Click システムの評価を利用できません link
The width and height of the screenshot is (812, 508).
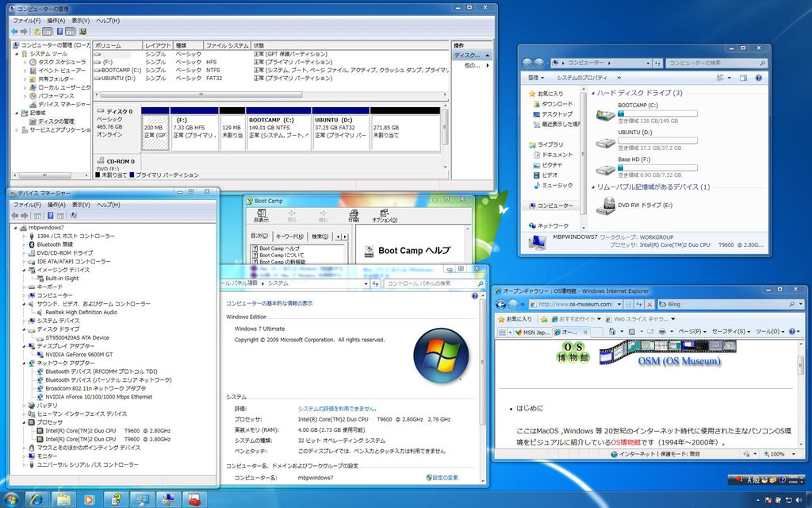point(337,409)
